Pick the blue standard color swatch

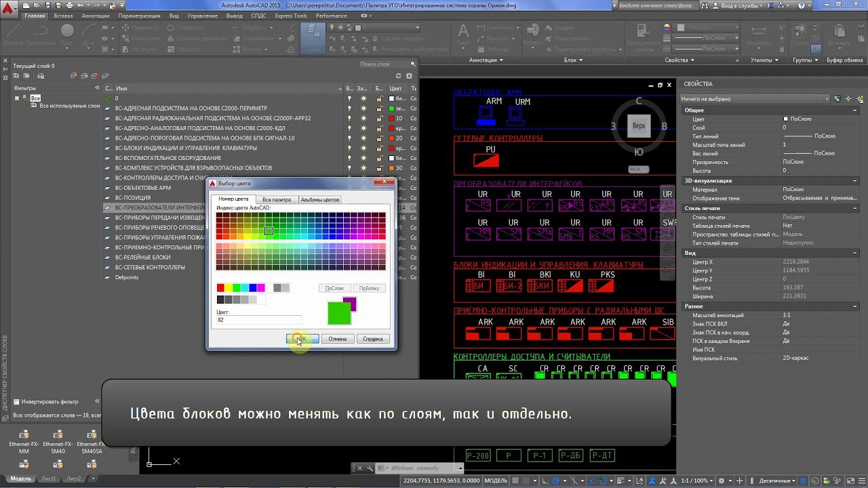[x=252, y=288]
